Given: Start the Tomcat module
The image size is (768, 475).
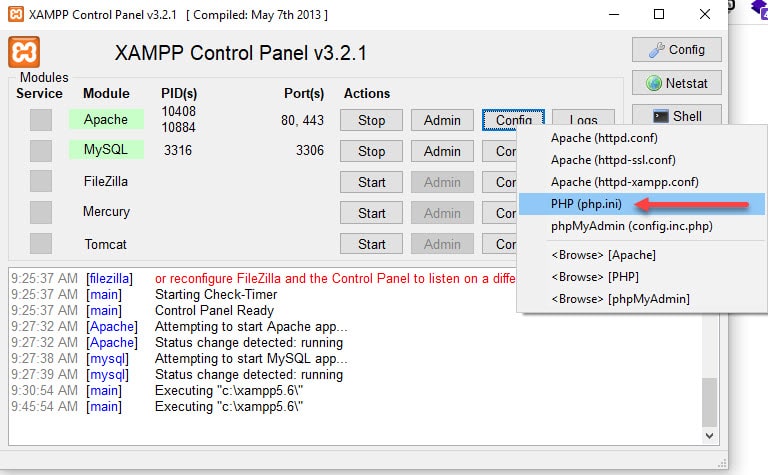Looking at the screenshot, I should 371,244.
